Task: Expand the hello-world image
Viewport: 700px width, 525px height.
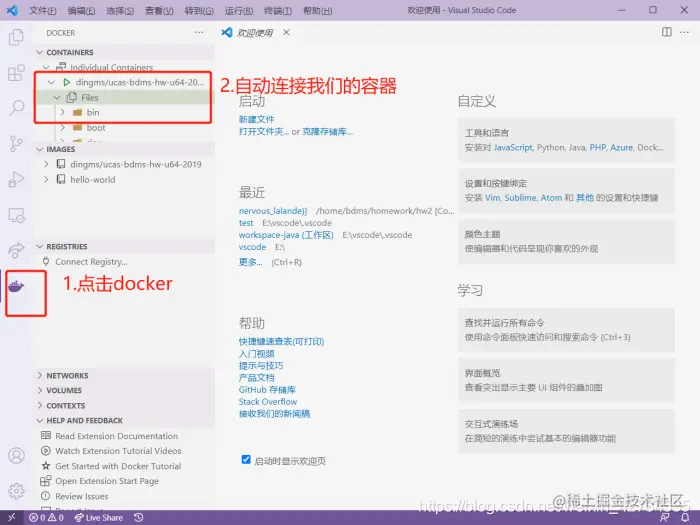Action: pos(46,179)
